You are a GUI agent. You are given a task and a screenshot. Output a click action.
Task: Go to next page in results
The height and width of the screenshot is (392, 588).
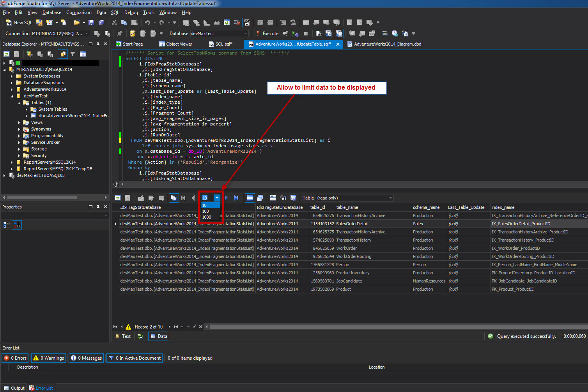click(x=227, y=198)
